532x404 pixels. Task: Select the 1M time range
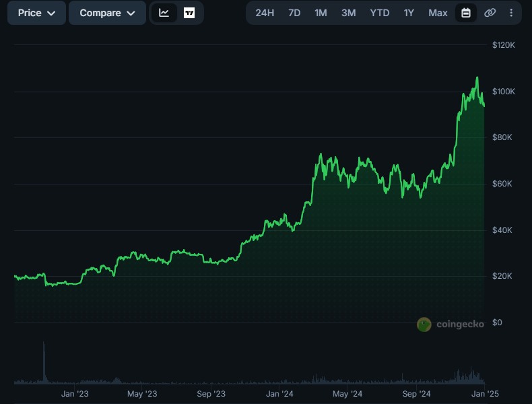pos(321,13)
